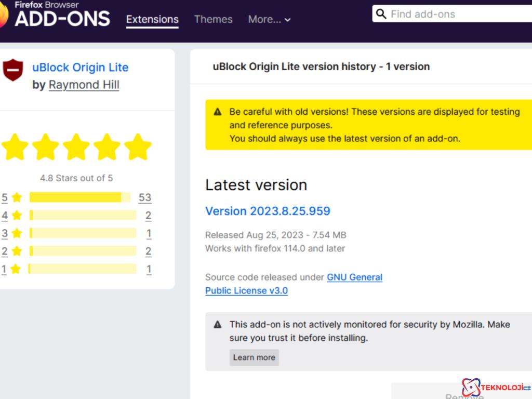The height and width of the screenshot is (399, 532).
Task: Click the fifth star in the rating display
Action: [138, 147]
